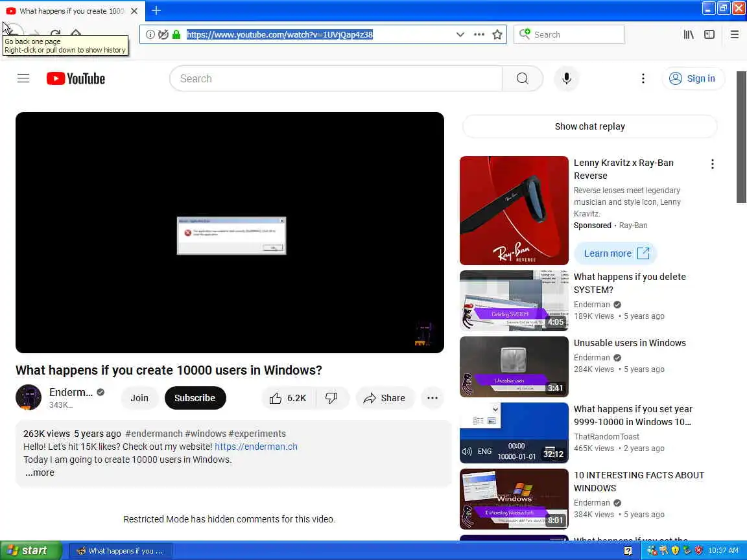747x560 pixels.
Task: Click the Enderman channel name under video
Action: (71, 392)
